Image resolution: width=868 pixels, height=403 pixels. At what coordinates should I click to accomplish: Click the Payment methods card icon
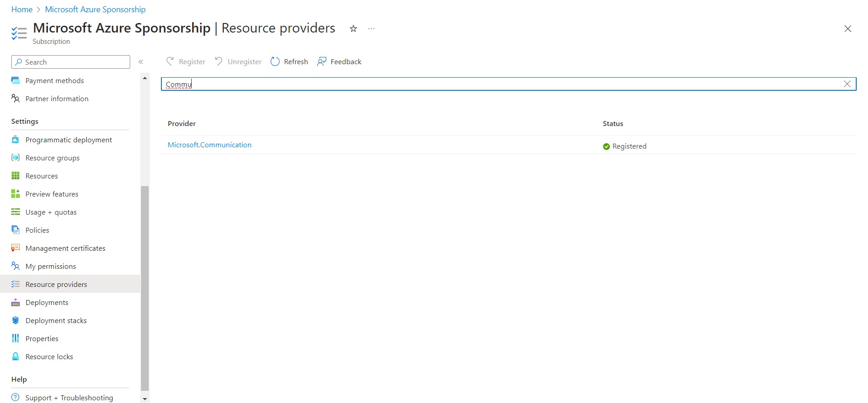click(15, 80)
